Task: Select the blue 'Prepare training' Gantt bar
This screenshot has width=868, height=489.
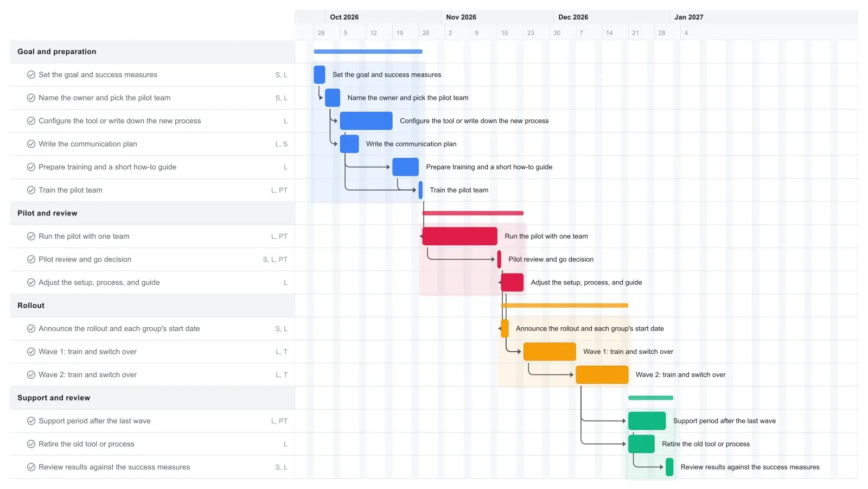Action: pyautogui.click(x=406, y=167)
